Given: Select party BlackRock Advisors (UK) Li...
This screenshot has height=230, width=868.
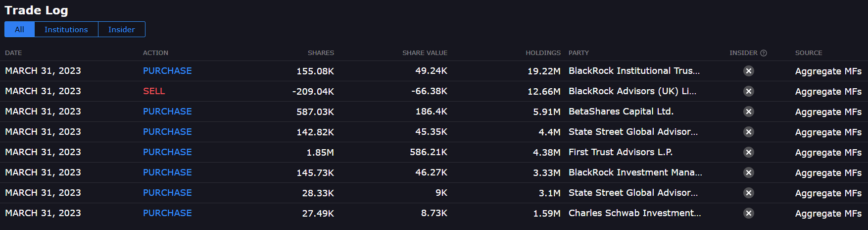Looking at the screenshot, I should click(x=632, y=91).
